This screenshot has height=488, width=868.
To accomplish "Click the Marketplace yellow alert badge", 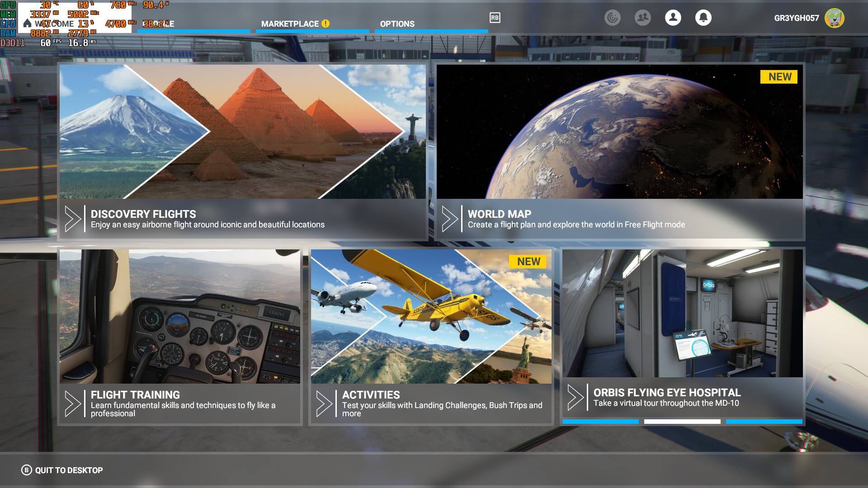I will 325,23.
